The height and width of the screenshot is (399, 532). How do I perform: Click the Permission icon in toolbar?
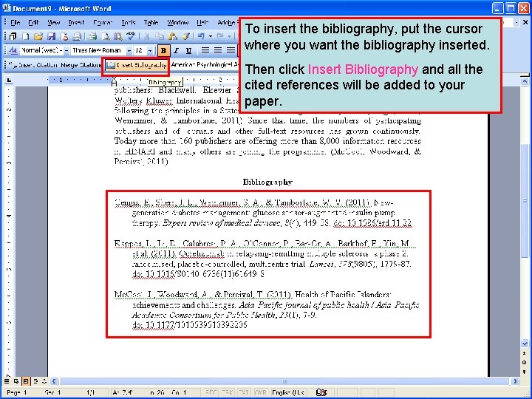64,36
